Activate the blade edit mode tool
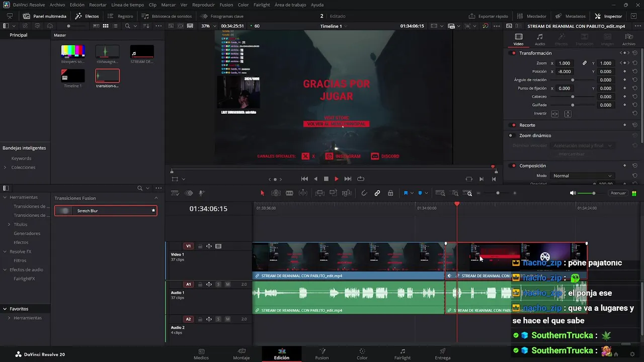Screen dimensions: 644x362 click(289, 193)
